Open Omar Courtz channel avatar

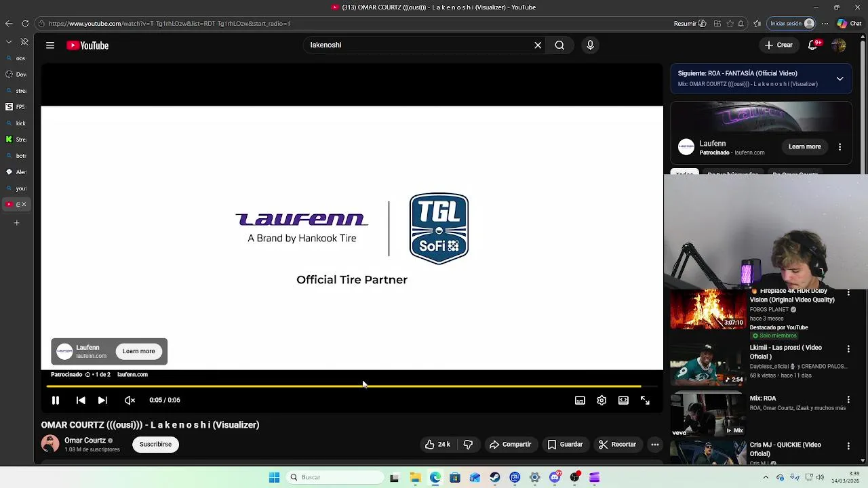click(x=50, y=444)
